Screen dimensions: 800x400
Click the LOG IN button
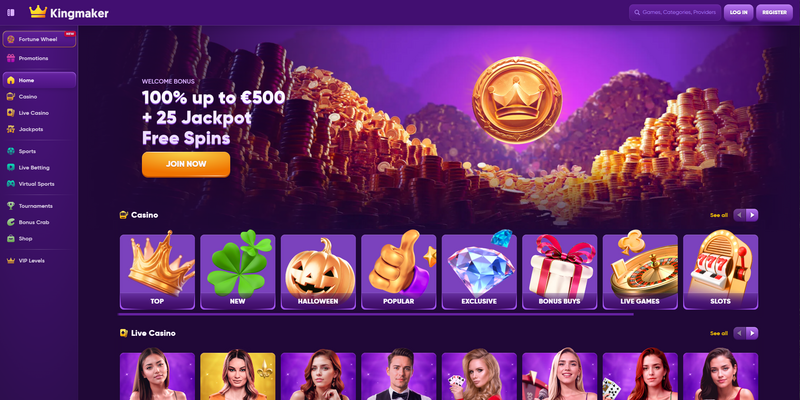(738, 12)
